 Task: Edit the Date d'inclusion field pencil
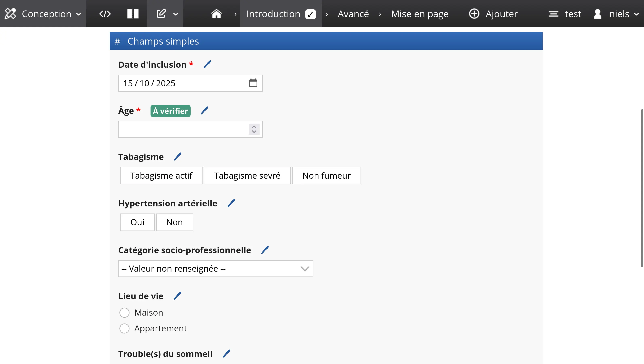(x=207, y=65)
